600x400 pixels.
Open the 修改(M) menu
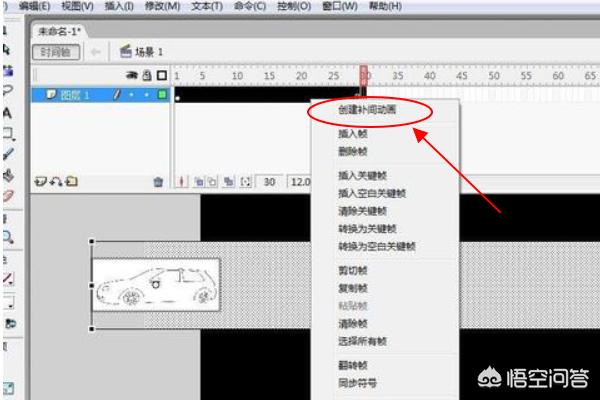point(162,7)
